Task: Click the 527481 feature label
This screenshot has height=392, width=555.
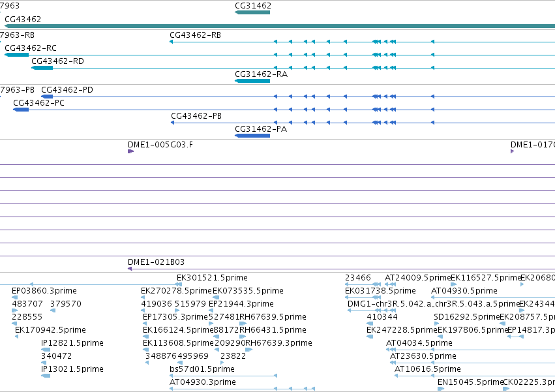Action: (224, 317)
